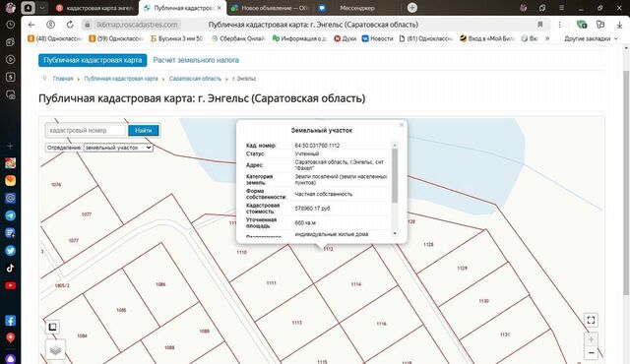Open the Yandex home icon beside reload
Image resolution: width=630 pixels, height=364 pixels.
coord(50,25)
